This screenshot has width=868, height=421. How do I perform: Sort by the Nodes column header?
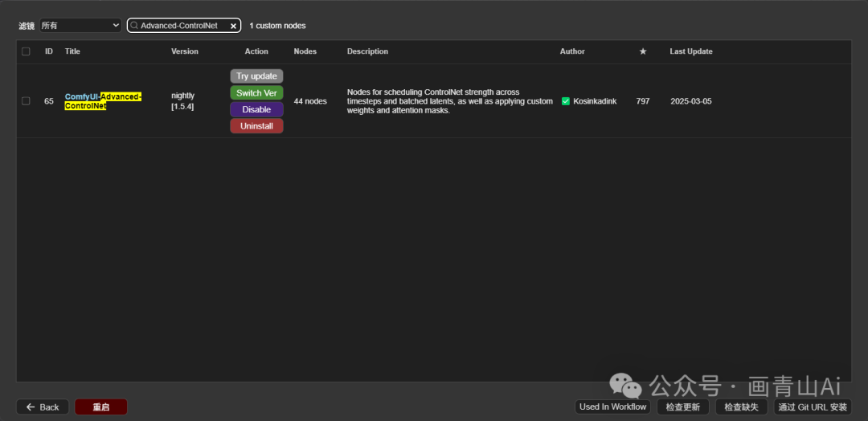[305, 51]
